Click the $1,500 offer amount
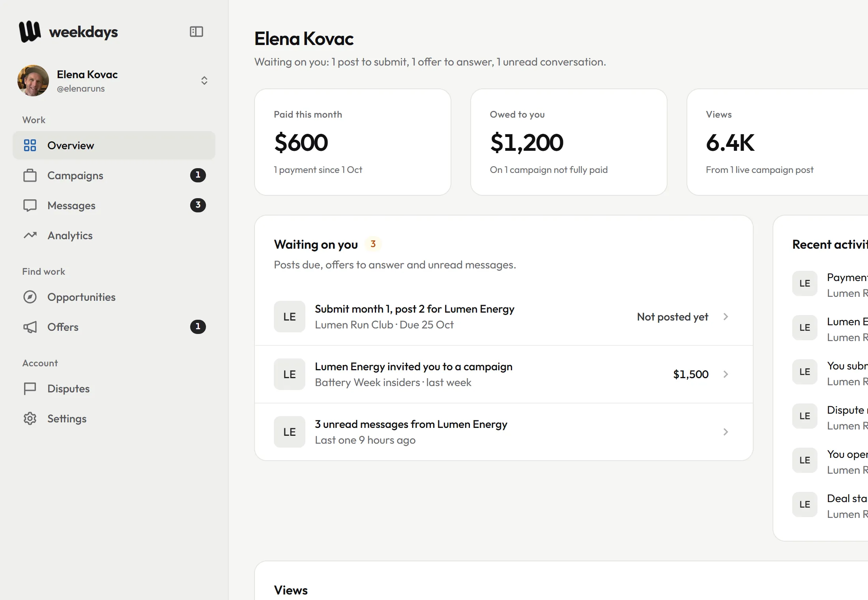 point(691,374)
